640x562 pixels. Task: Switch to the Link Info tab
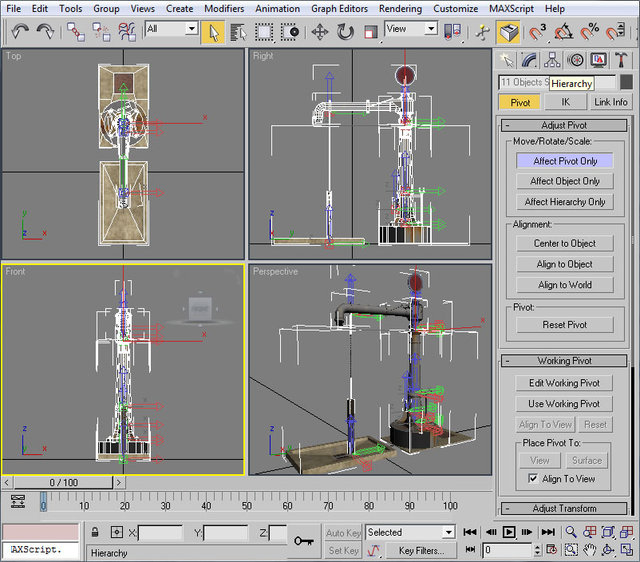[x=610, y=102]
